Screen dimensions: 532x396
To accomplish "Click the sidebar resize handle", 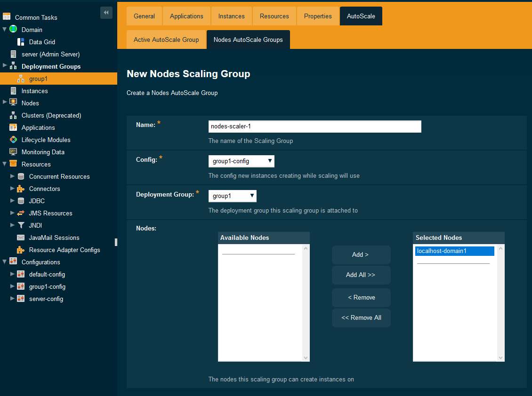I will pos(116,242).
